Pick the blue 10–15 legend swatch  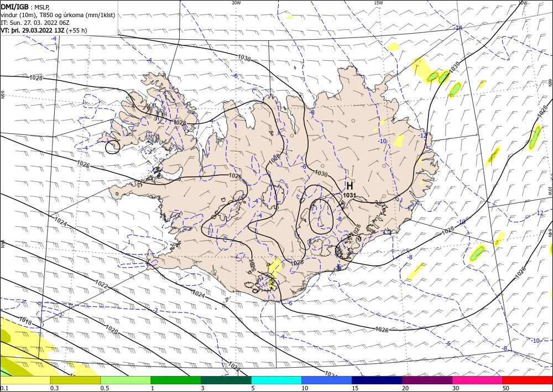point(327,380)
